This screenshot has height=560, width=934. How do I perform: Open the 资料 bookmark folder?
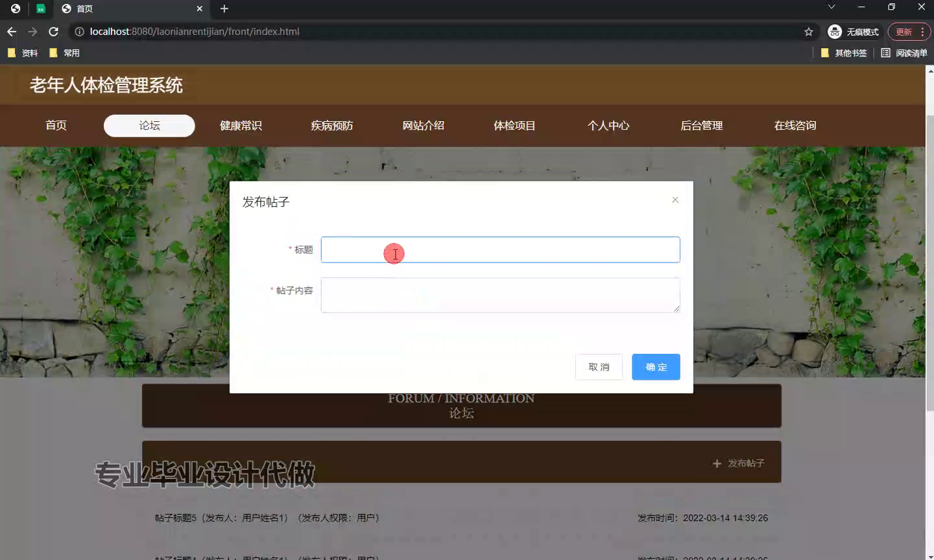point(23,53)
